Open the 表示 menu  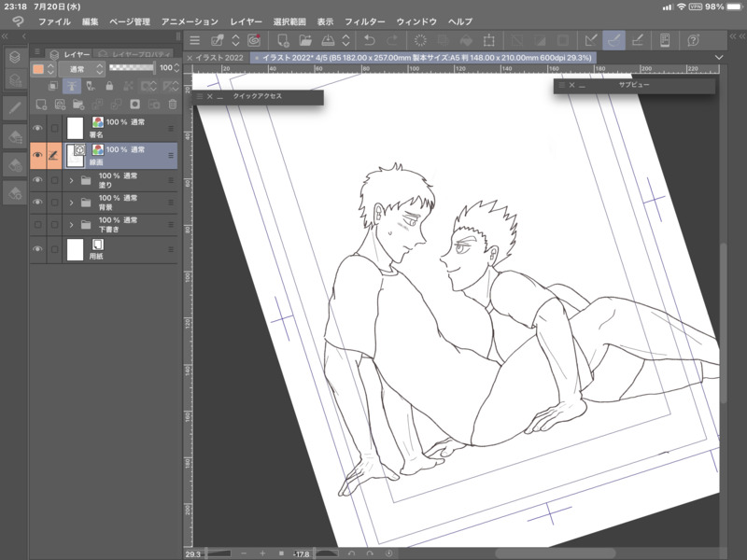pos(325,21)
